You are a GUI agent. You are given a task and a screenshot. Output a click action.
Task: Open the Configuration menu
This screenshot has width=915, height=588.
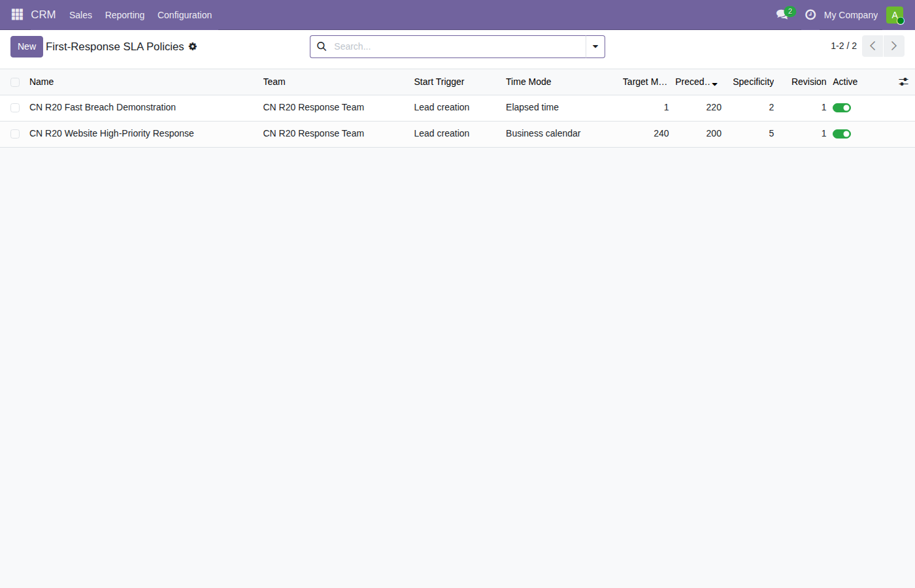point(184,15)
